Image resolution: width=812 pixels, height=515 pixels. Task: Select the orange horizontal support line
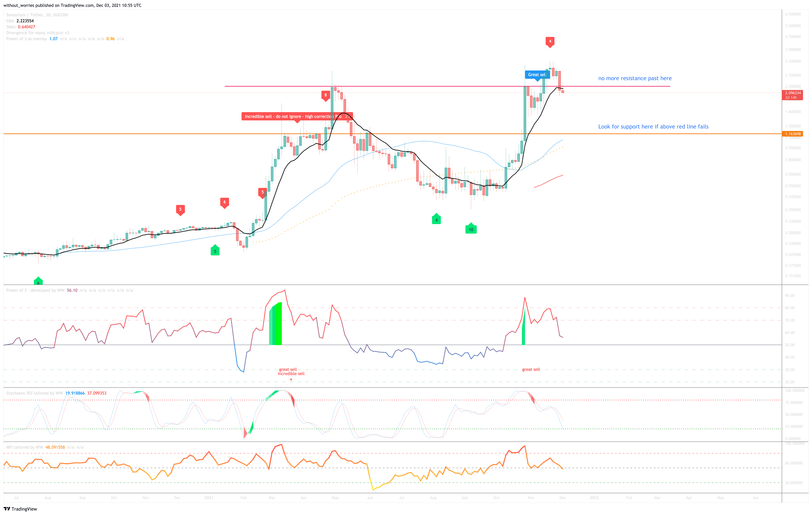click(x=392, y=134)
